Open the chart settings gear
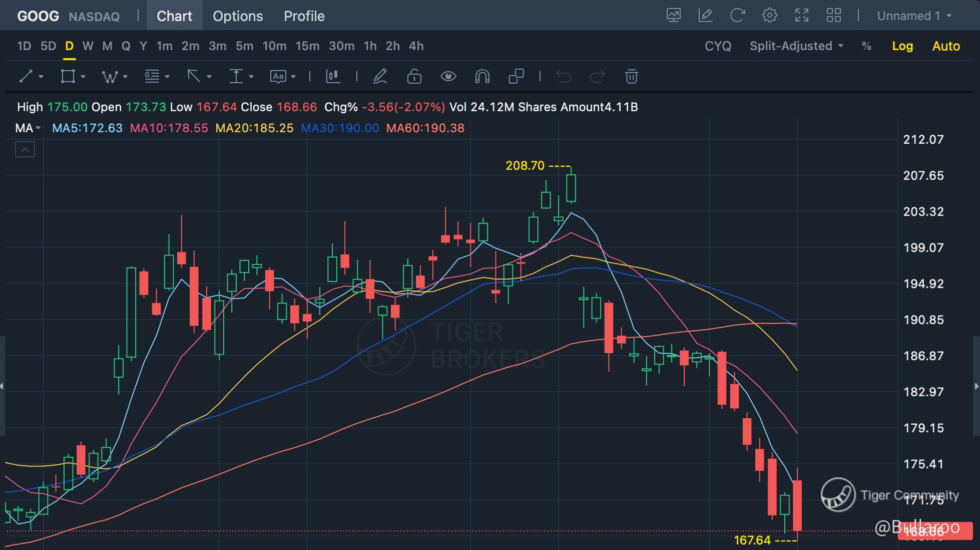The height and width of the screenshot is (550, 980). tap(769, 16)
